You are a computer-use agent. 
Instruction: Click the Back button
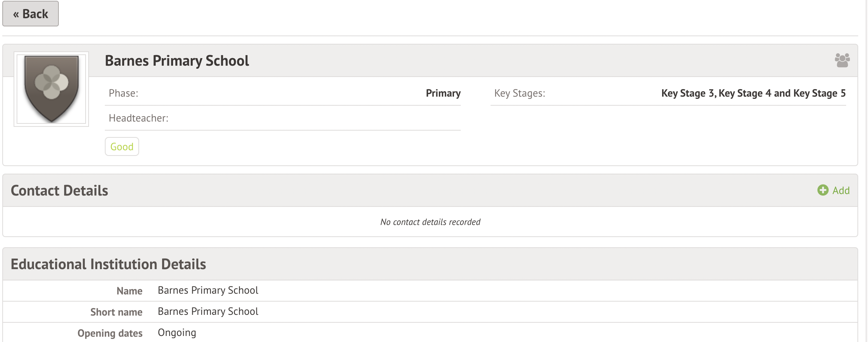[31, 14]
